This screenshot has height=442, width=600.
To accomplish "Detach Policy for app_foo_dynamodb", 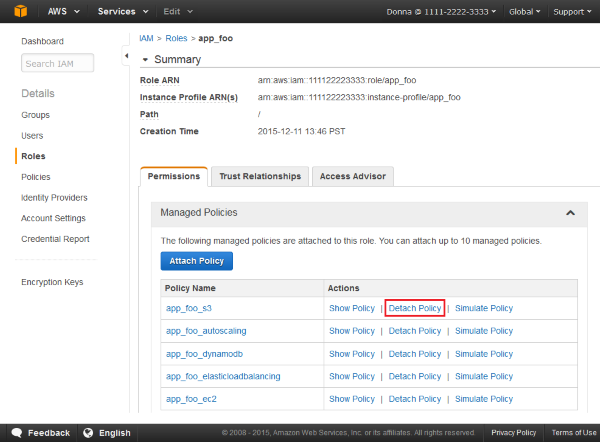I will (415, 354).
